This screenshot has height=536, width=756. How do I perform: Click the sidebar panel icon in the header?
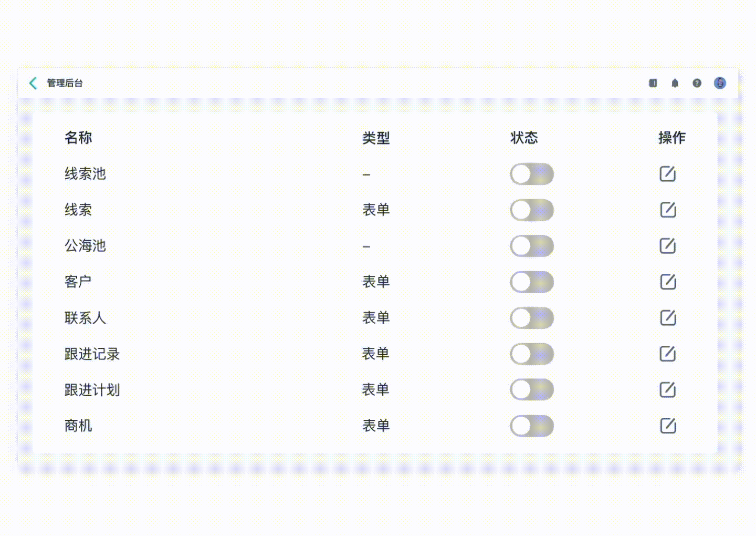[x=653, y=83]
